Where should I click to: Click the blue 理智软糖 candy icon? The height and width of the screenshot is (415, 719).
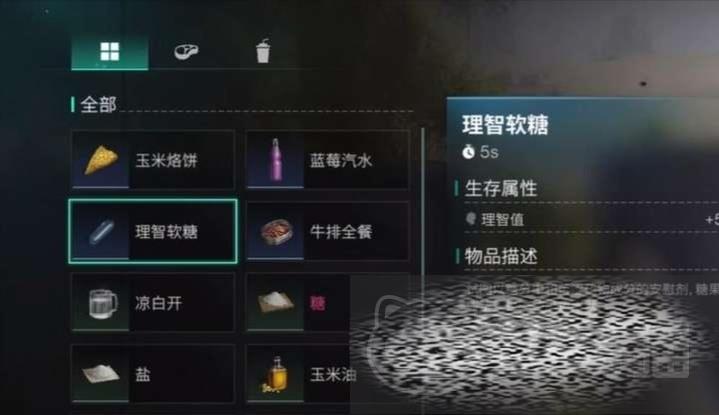click(101, 232)
